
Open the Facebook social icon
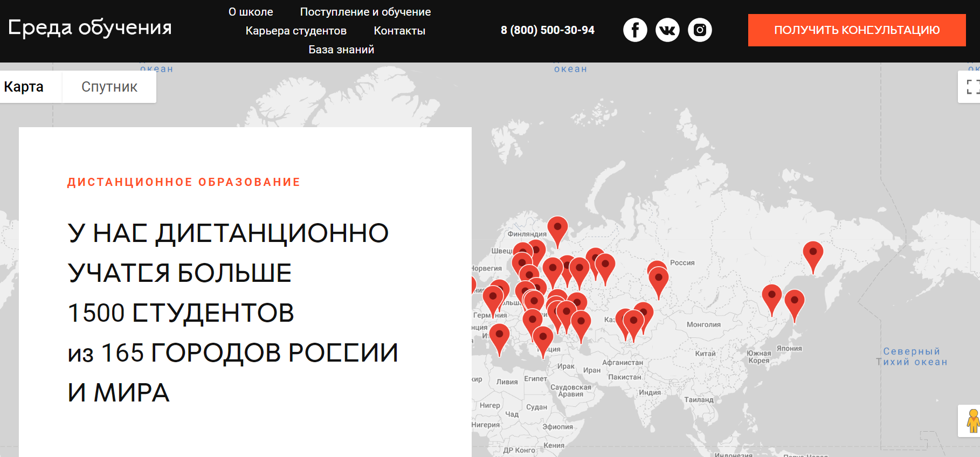pos(635,30)
